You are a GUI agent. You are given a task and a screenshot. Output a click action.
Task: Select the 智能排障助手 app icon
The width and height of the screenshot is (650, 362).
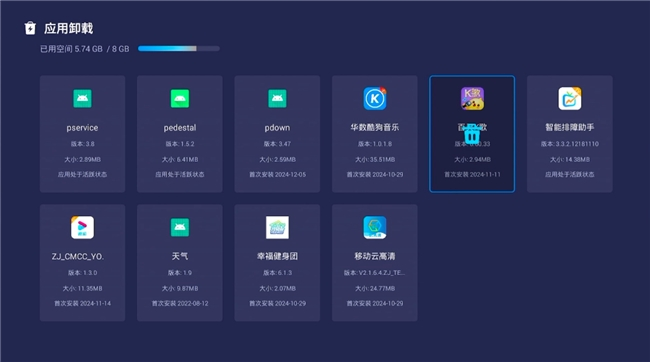click(x=570, y=99)
